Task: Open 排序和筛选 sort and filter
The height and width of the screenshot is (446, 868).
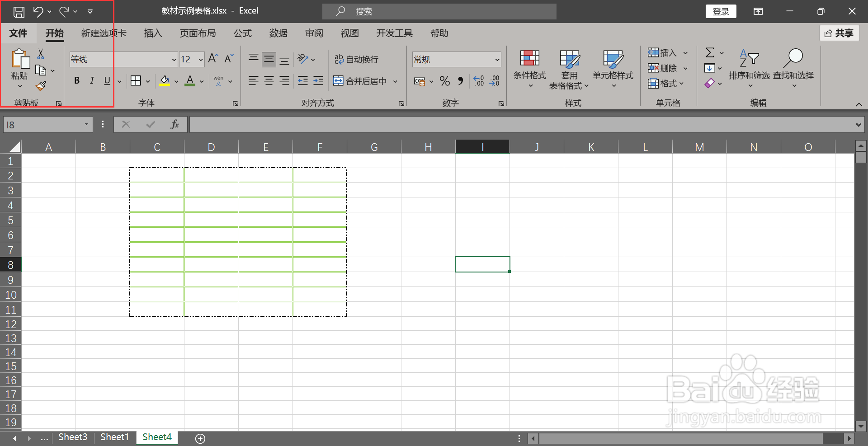Action: coord(749,69)
